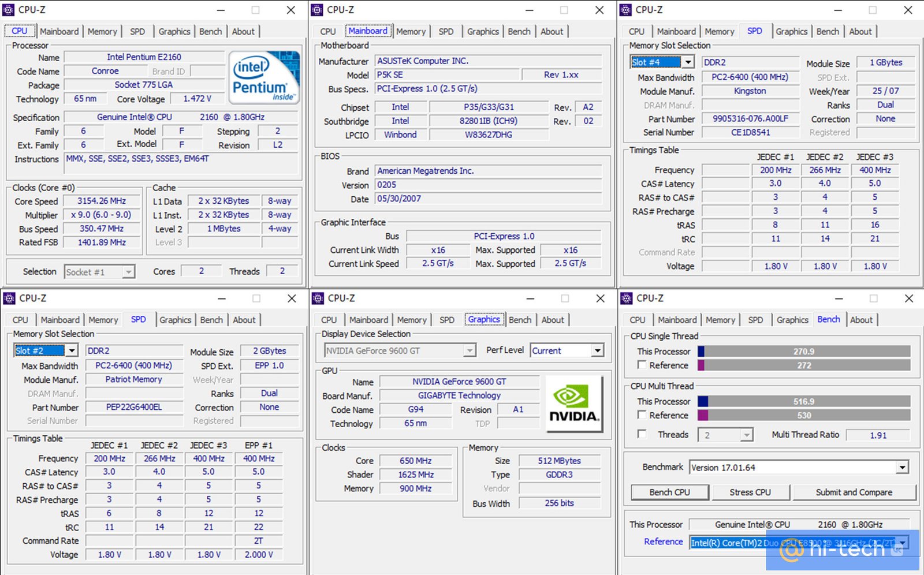The height and width of the screenshot is (575, 924).
Task: Click the Stress CPU button
Action: click(750, 492)
